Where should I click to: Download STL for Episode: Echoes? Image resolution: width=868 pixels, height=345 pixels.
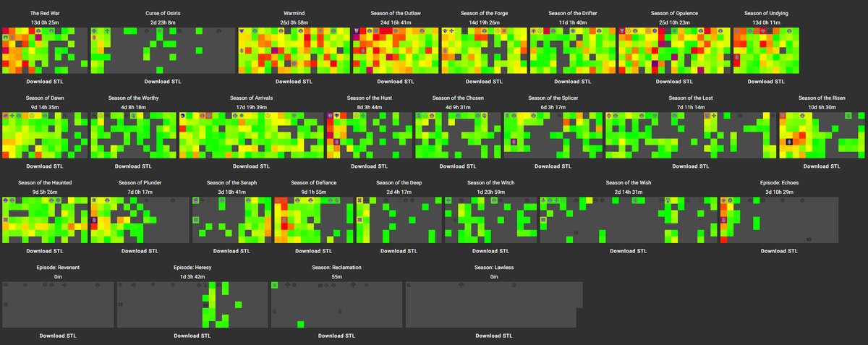778,251
